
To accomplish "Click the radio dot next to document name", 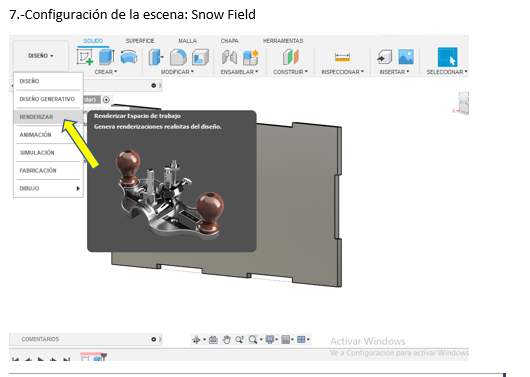I will pos(106,99).
